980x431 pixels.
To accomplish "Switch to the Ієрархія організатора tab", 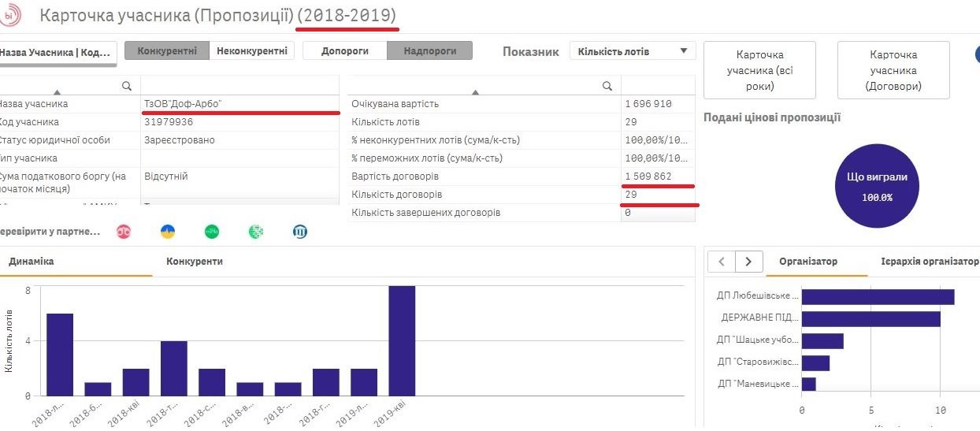I will click(930, 262).
